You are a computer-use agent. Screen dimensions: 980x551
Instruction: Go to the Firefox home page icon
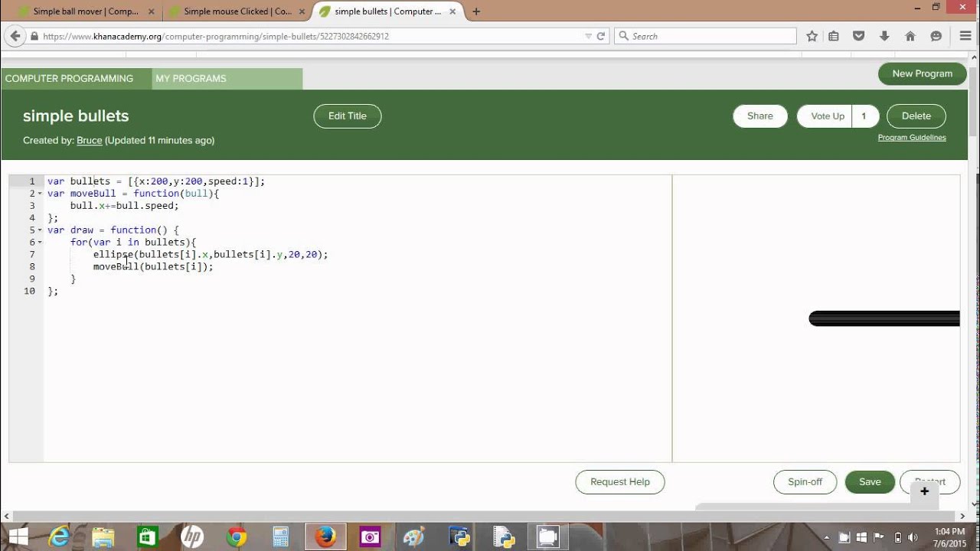coord(910,36)
